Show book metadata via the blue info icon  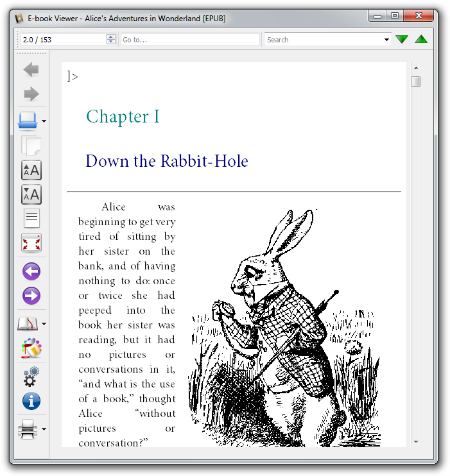tap(31, 401)
